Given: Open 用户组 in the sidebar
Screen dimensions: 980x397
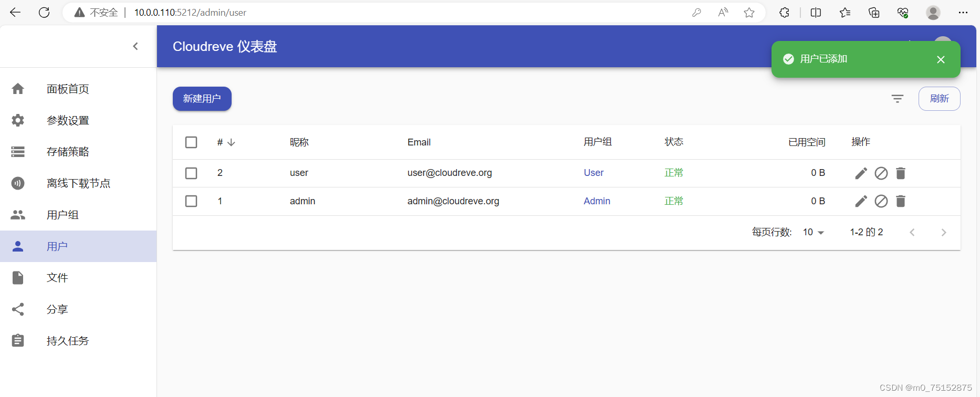Looking at the screenshot, I should tap(78, 215).
